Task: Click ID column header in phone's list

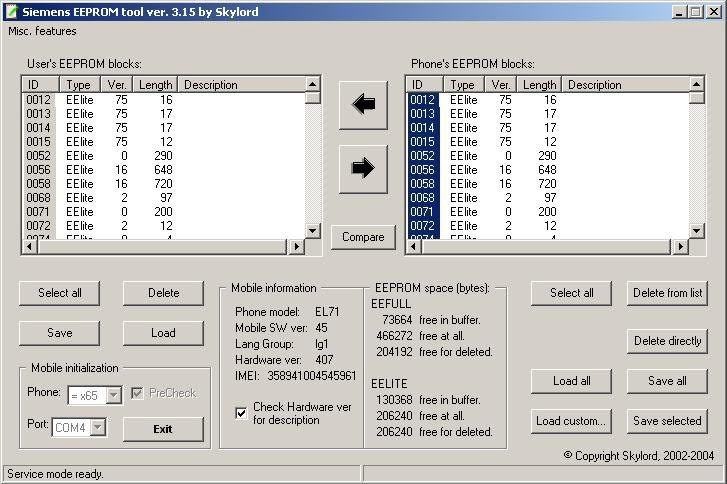Action: coord(424,85)
